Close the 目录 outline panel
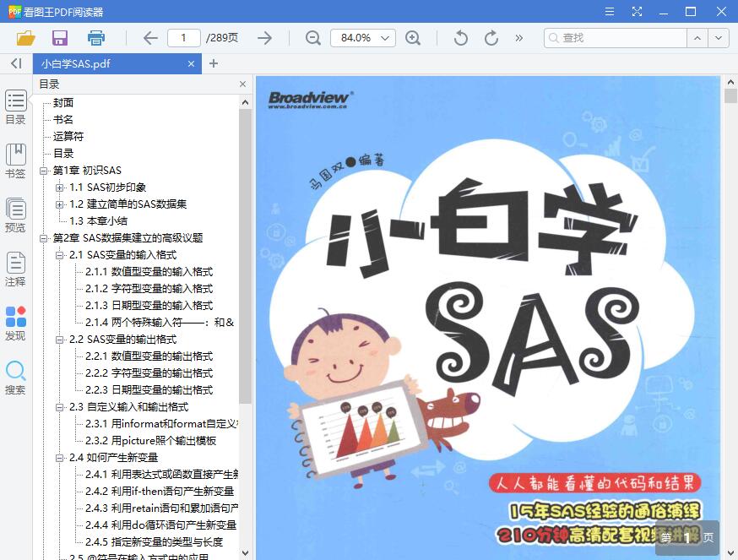Screen dimensions: 738x560 (243, 84)
